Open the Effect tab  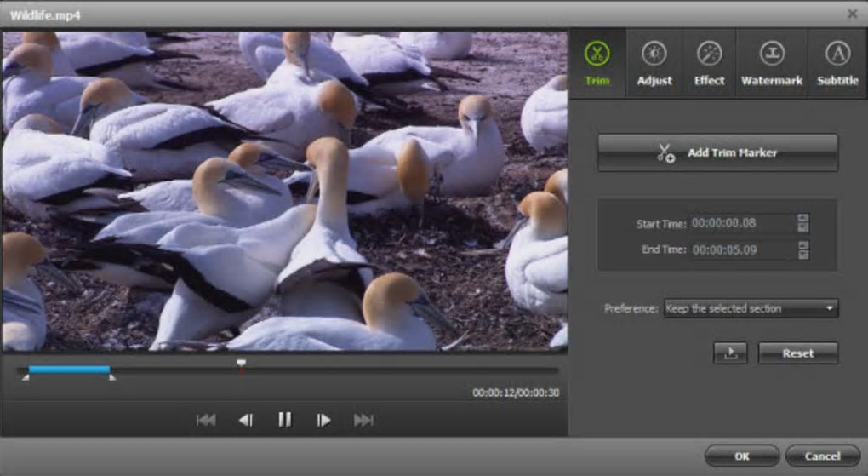click(x=709, y=64)
